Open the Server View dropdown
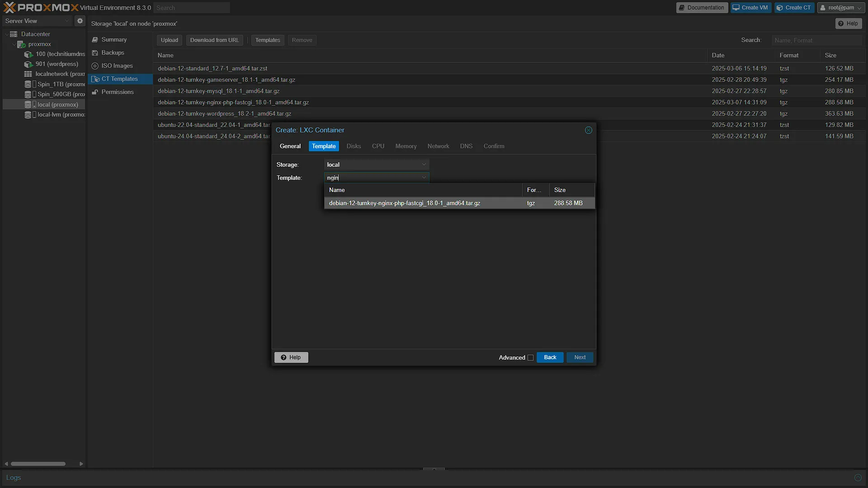The height and width of the screenshot is (488, 868). 37,21
